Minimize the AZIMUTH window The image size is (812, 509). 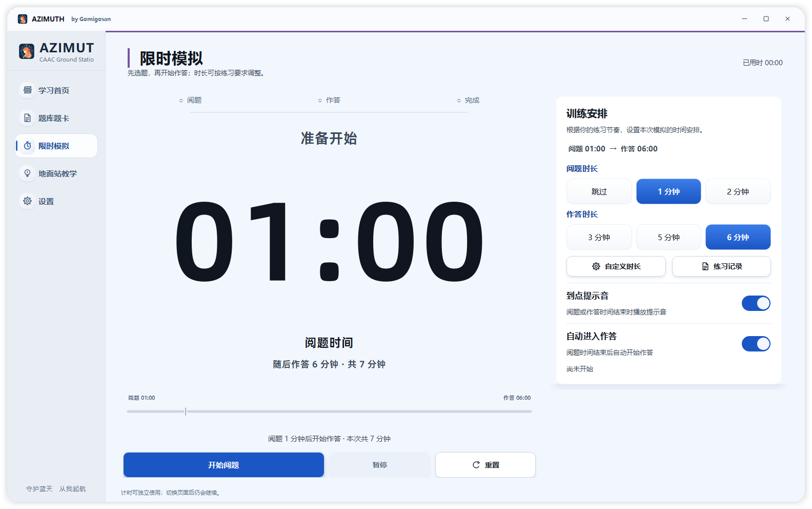point(744,19)
